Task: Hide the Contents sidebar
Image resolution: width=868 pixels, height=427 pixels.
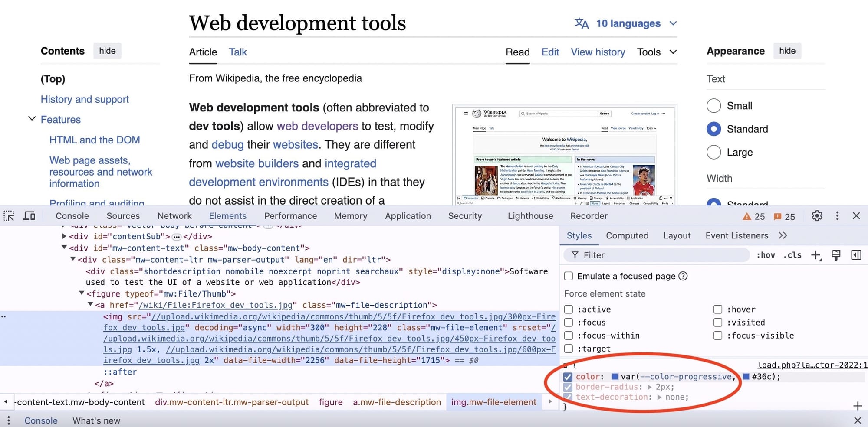Action: pos(107,51)
